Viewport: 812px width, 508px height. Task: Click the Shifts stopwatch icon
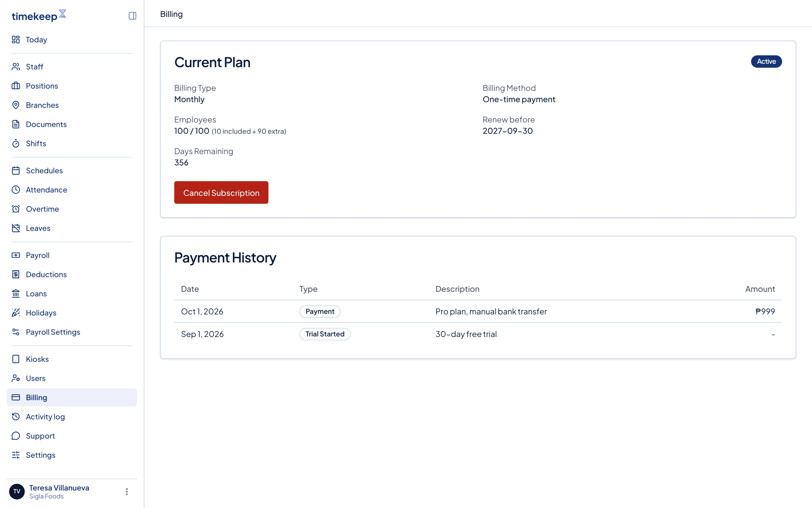(x=16, y=143)
